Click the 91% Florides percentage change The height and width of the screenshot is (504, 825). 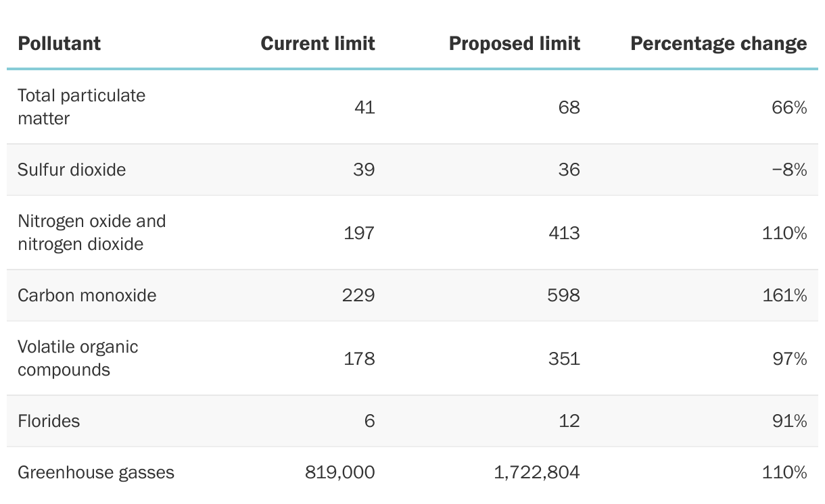[x=789, y=421]
